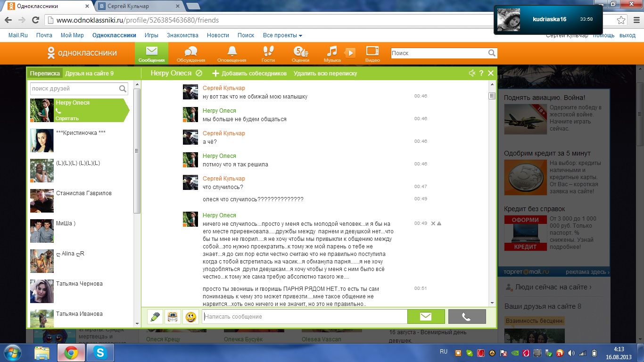Open Поднять авиацию. Война! ad
Image resolution: width=644 pixels, height=362 pixels.
point(545,98)
